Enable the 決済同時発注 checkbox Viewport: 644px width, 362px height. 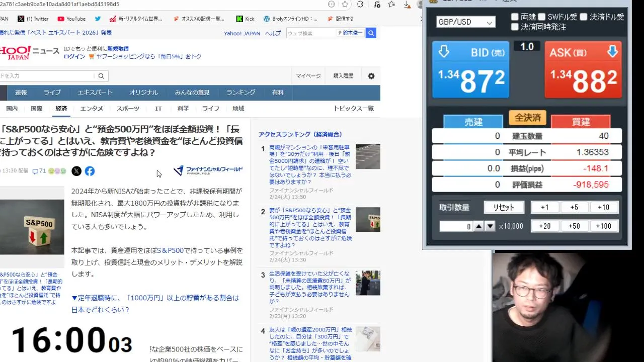click(x=515, y=27)
